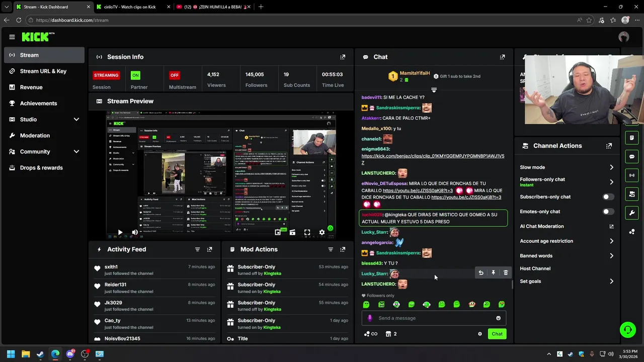Open the chat shop icon showing 2
The image size is (644, 362).
tap(391, 334)
